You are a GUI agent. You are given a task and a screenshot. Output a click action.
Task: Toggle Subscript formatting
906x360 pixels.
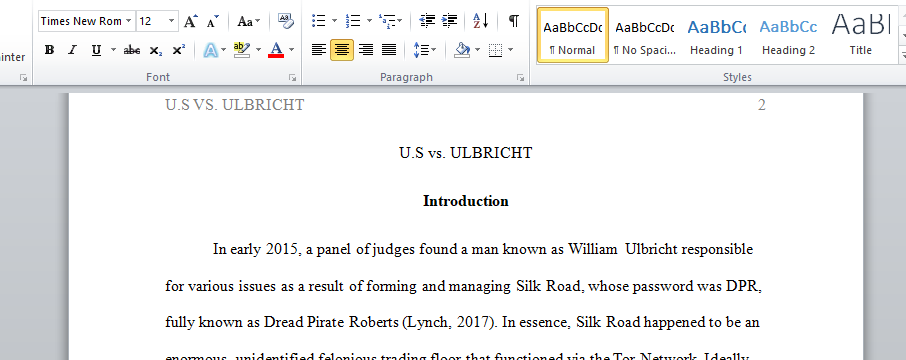[x=155, y=50]
